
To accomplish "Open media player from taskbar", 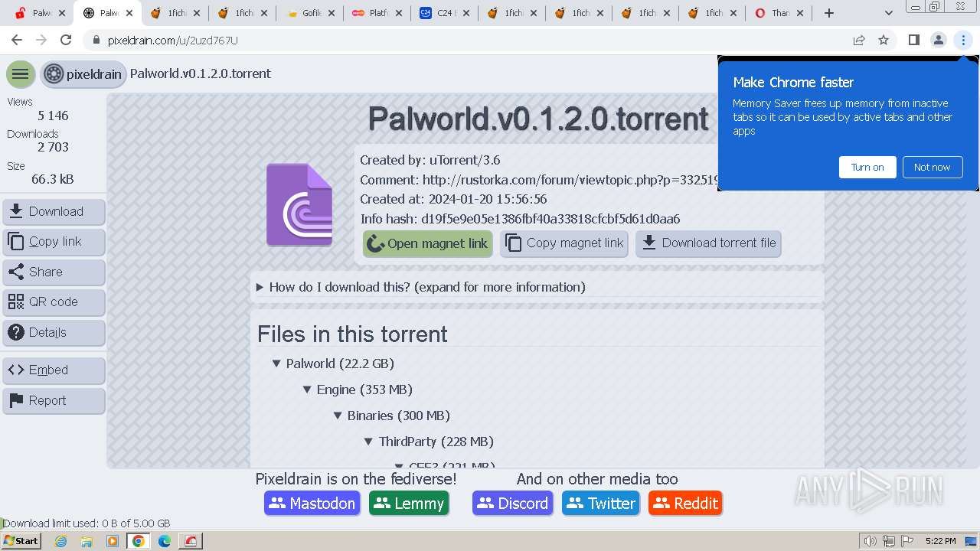I will pyautogui.click(x=113, y=541).
